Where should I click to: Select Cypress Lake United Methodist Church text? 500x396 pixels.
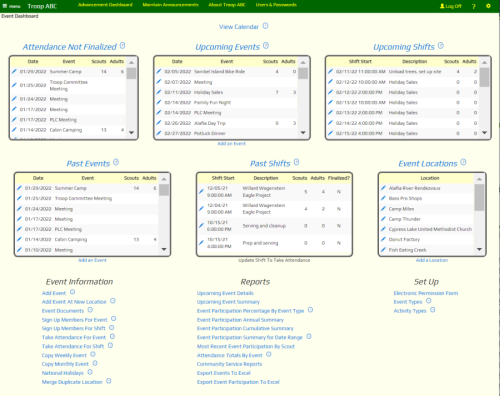[430, 229]
